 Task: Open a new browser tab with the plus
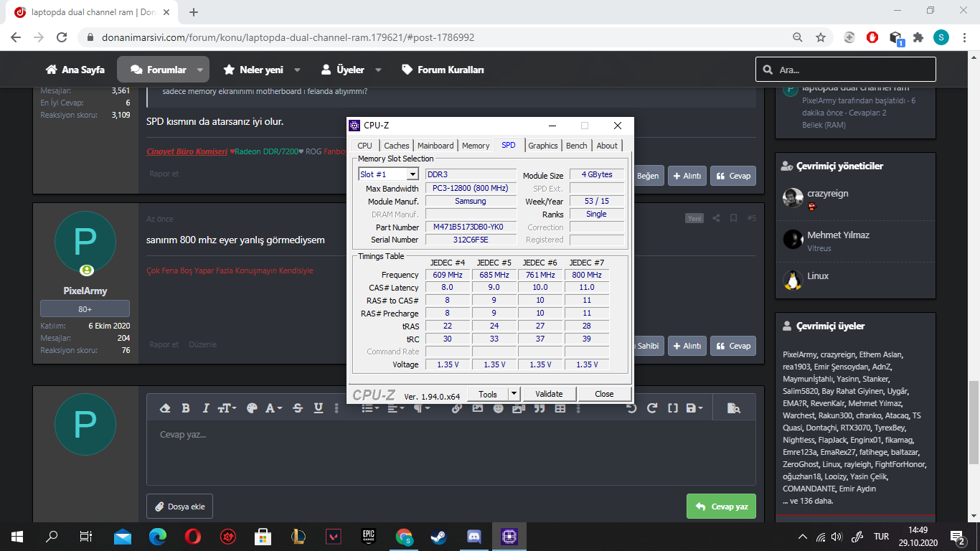tap(194, 12)
